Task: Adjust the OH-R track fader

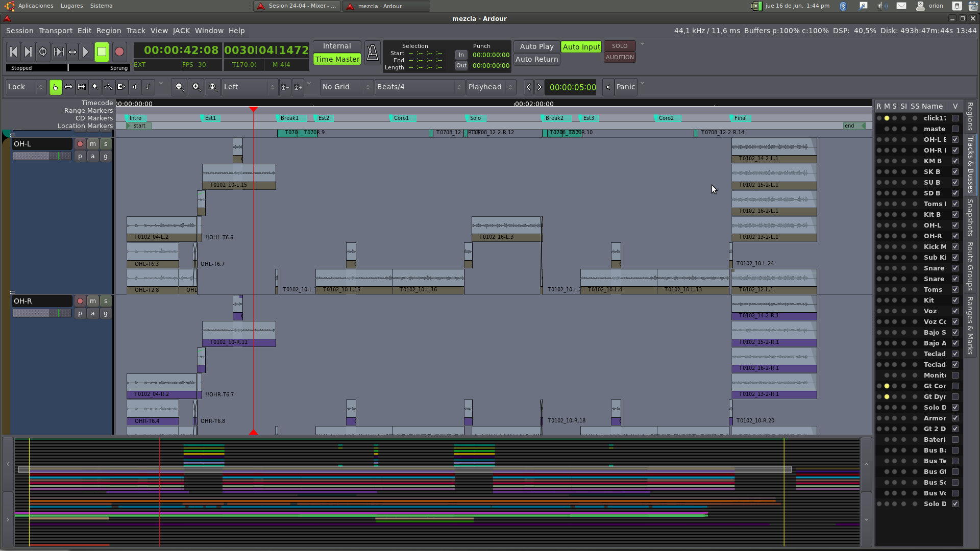Action: click(x=42, y=313)
